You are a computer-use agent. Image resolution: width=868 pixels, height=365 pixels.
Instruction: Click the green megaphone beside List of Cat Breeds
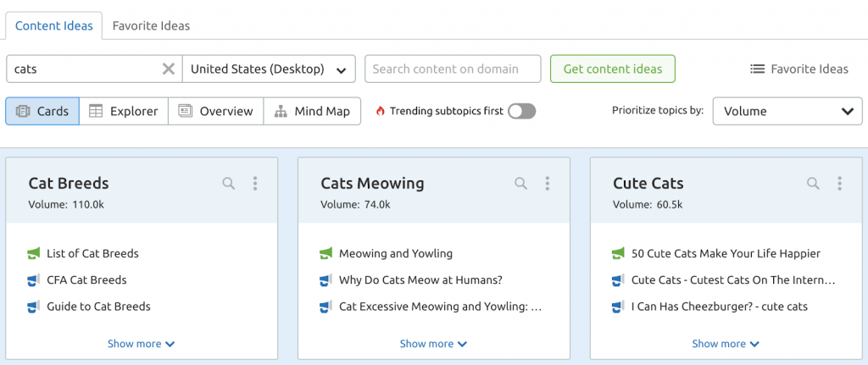(x=34, y=253)
